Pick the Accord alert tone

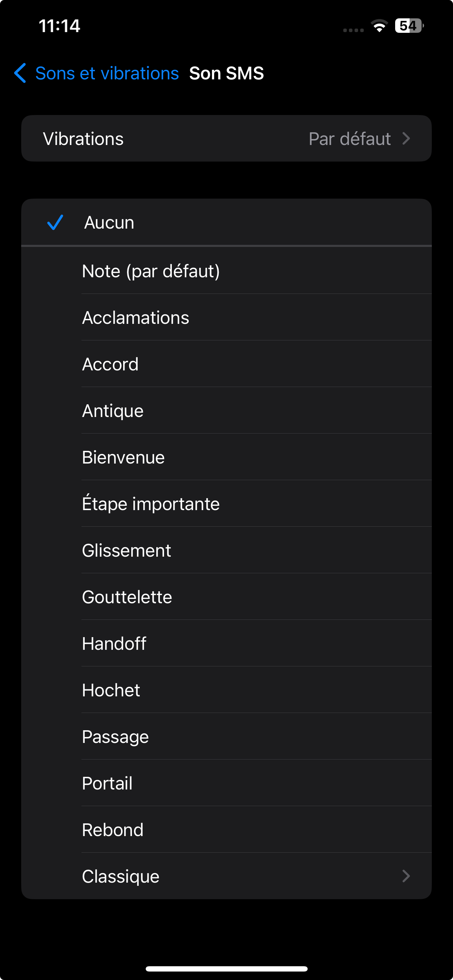coord(110,364)
